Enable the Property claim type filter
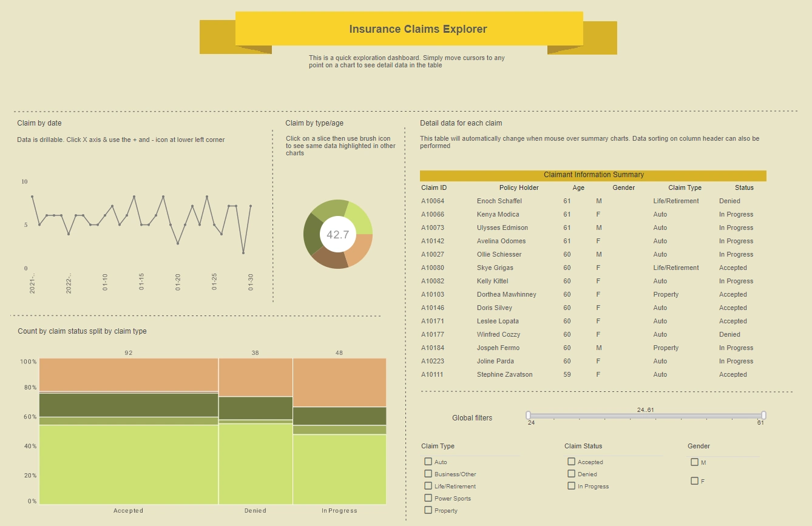This screenshot has height=526, width=812. point(428,510)
